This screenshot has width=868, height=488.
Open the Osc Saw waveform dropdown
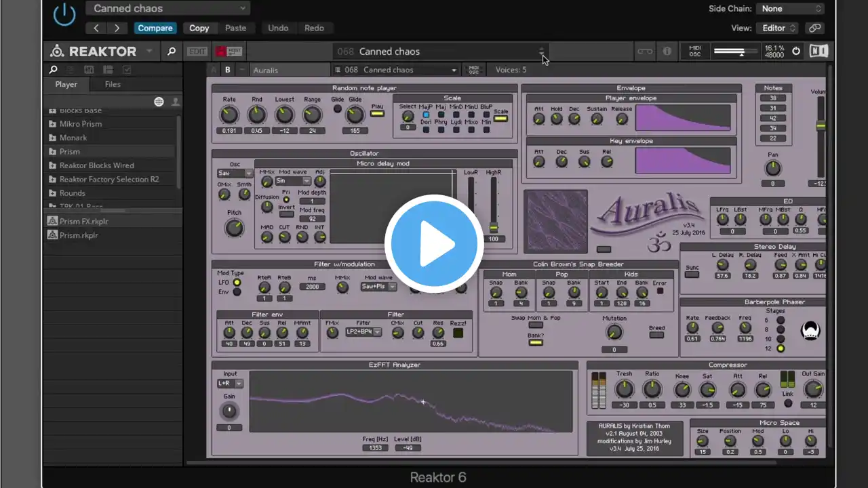tap(235, 173)
